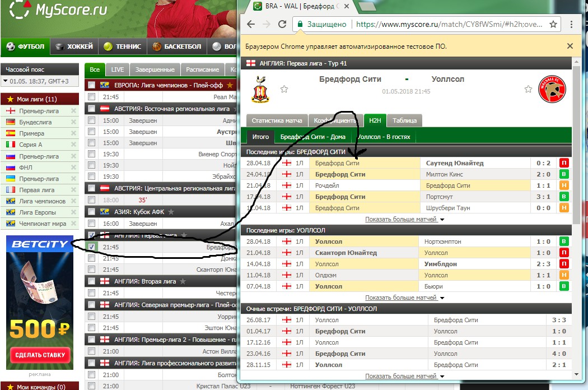This screenshot has width=588, height=390.
Task: Remove Чемпионат мира from my leagues
Action: [x=73, y=224]
